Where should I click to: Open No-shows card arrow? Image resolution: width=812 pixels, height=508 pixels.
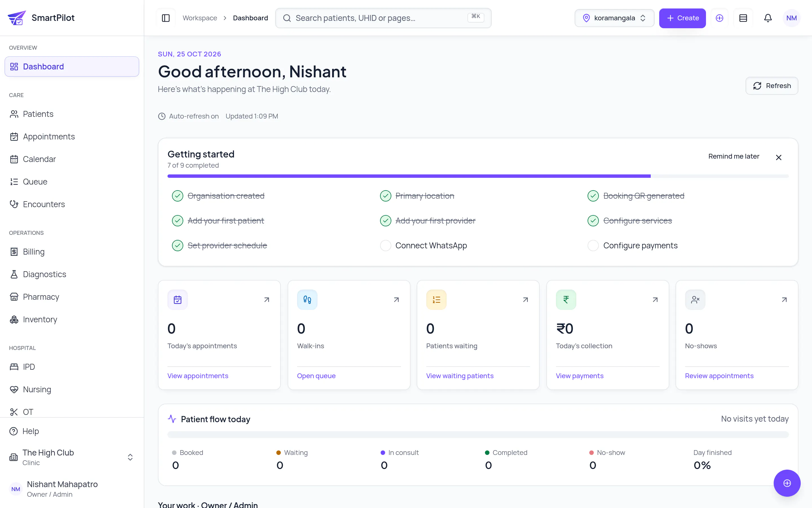tap(784, 300)
